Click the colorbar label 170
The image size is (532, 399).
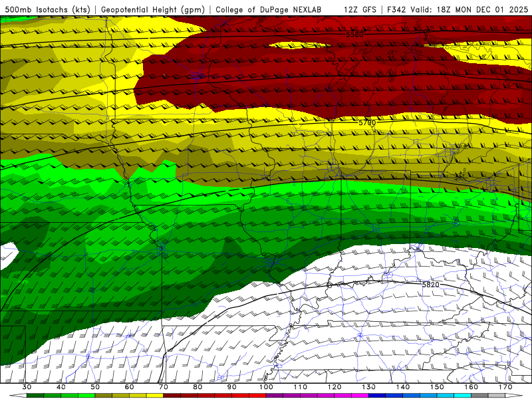click(x=505, y=387)
